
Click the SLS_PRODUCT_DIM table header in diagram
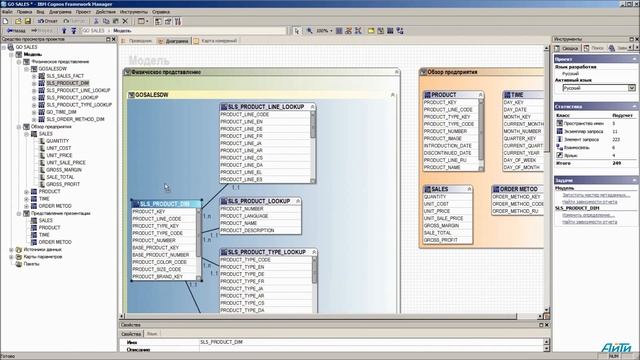coord(166,204)
